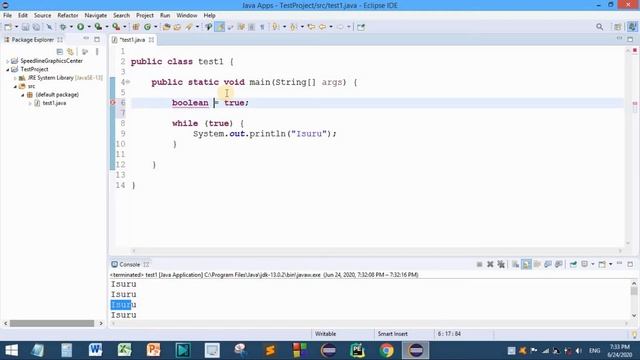Image resolution: width=640 pixels, height=360 pixels.
Task: Expand the SpeedlineGraphicsCenter project node
Action: click(x=7, y=61)
